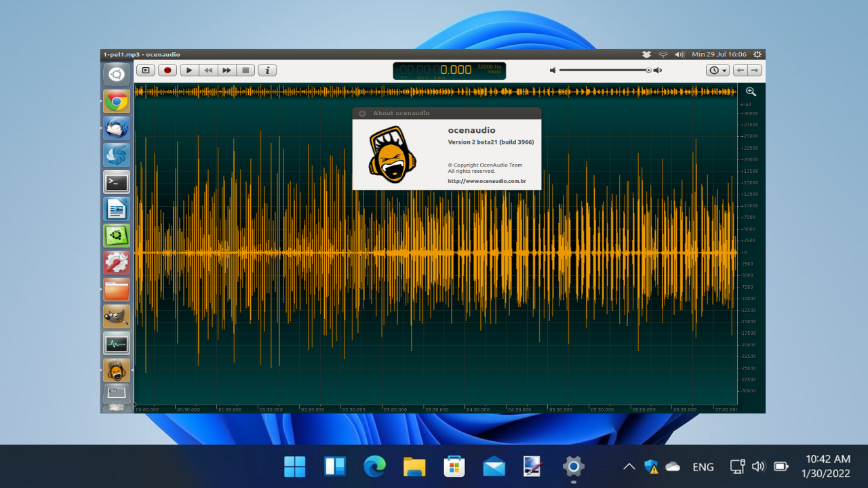Click the 'Min 29 Jul 16:06' clock
Screen dimensions: 868x488
[x=719, y=54]
